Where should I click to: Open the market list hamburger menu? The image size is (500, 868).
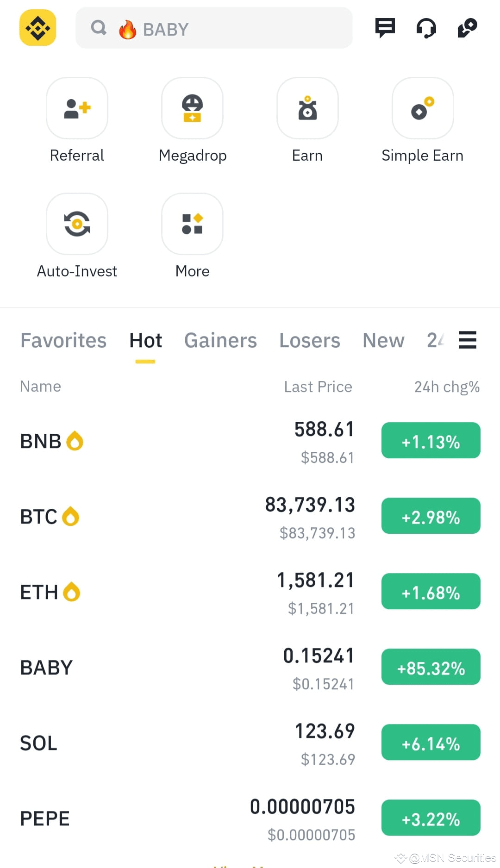coord(468,340)
